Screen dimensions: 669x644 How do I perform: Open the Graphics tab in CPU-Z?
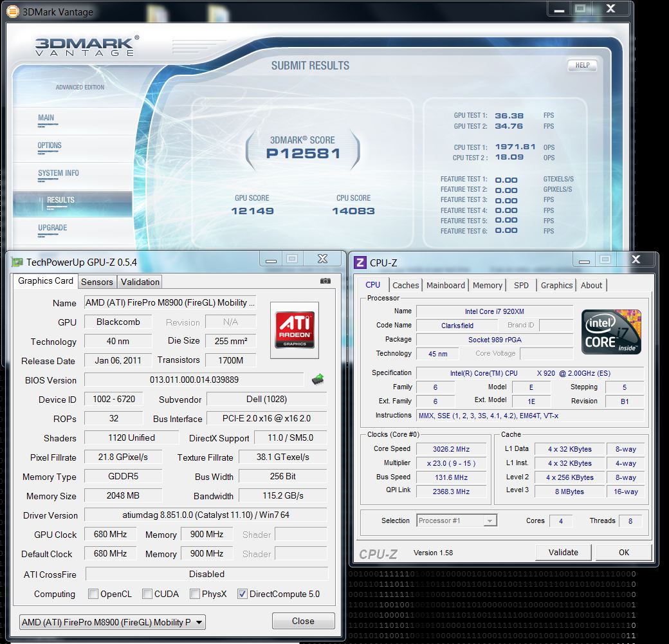(x=556, y=285)
